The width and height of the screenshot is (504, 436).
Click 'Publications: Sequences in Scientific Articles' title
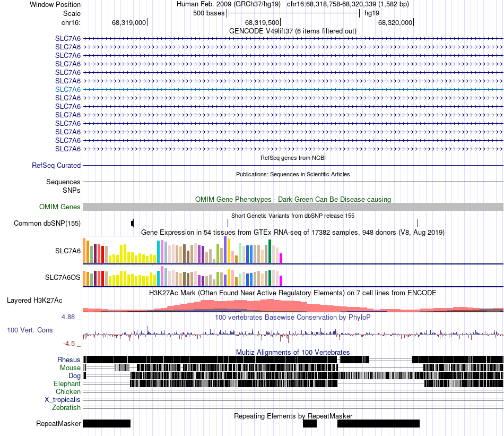pos(293,174)
